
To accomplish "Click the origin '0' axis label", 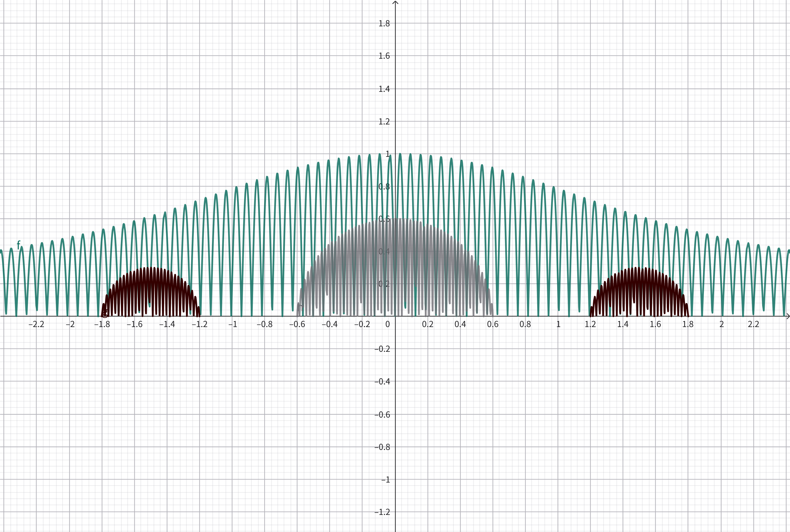I will pos(388,324).
